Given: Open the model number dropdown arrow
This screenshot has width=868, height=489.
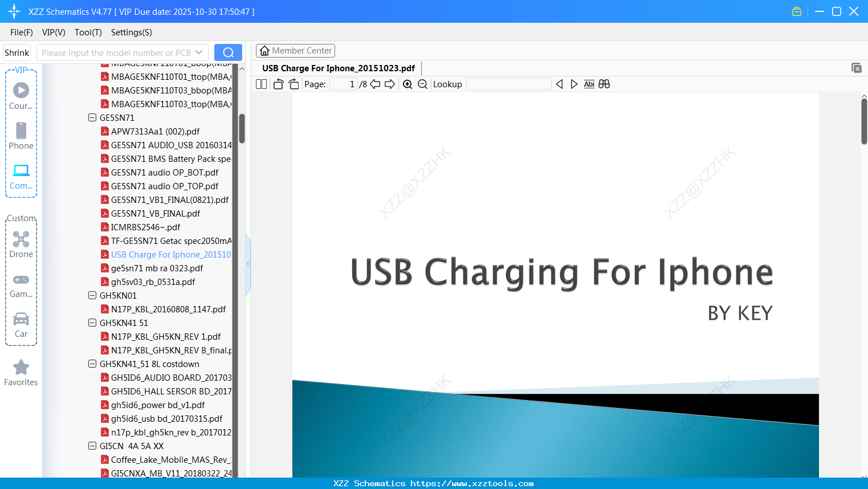Looking at the screenshot, I should point(199,52).
